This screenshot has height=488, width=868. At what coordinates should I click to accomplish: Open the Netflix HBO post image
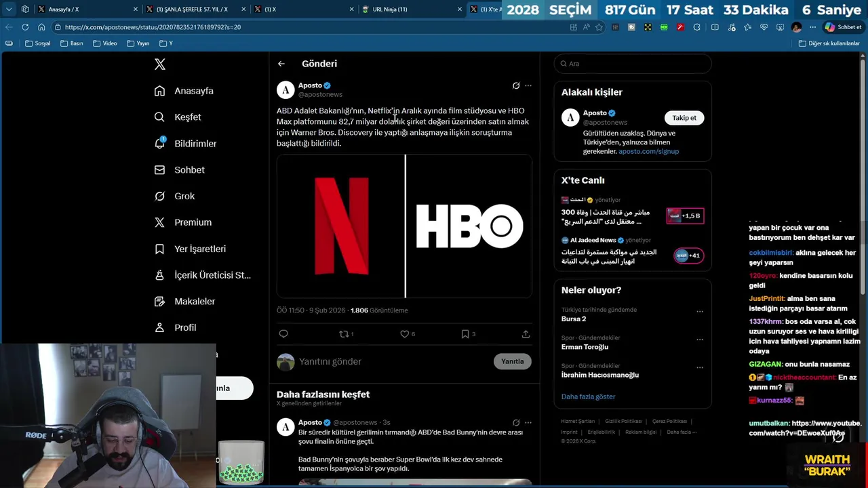tap(404, 226)
